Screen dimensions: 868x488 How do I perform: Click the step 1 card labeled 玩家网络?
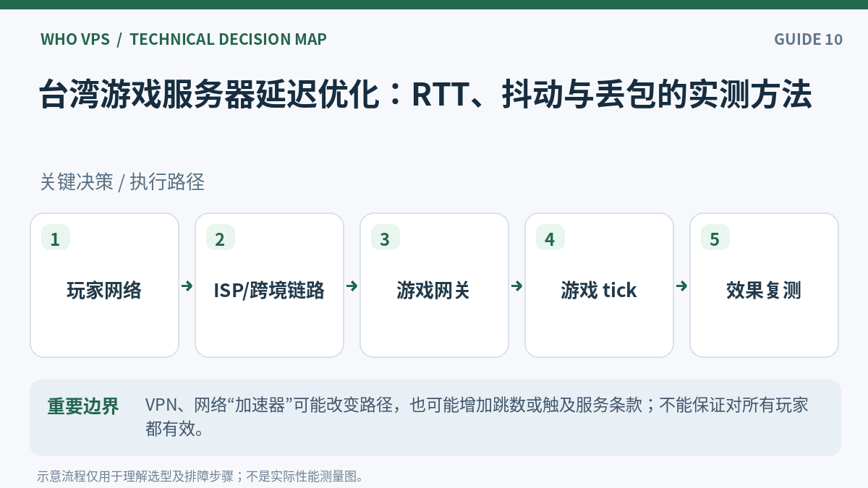pyautogui.click(x=104, y=285)
